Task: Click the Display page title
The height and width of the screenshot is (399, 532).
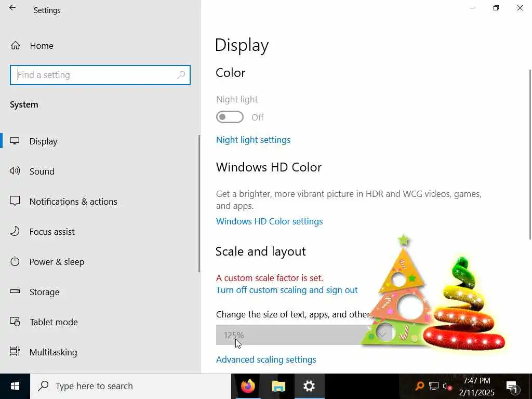Action: (242, 45)
